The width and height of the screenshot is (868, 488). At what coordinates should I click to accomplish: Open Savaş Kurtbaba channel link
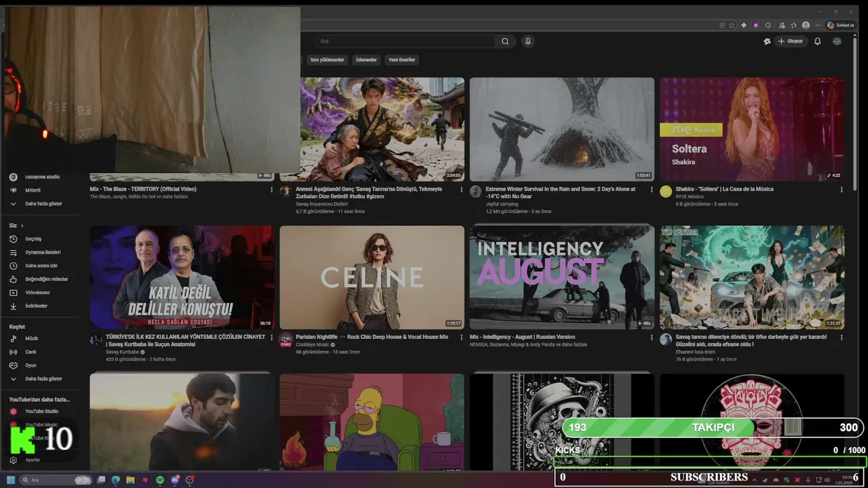[x=122, y=352]
